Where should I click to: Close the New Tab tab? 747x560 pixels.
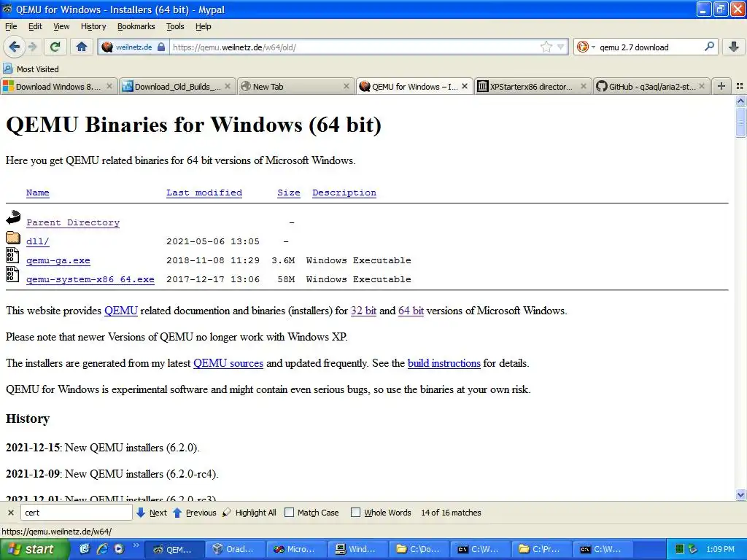(x=347, y=86)
